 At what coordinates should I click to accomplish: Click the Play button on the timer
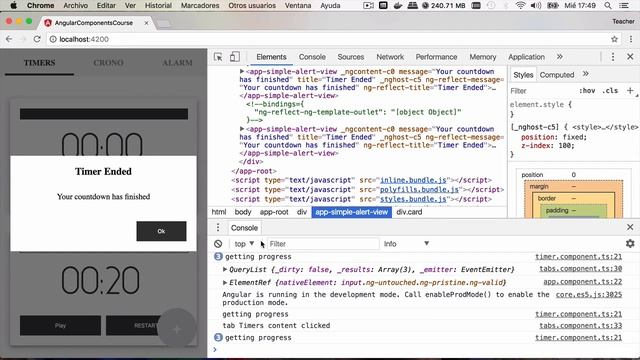[60, 325]
